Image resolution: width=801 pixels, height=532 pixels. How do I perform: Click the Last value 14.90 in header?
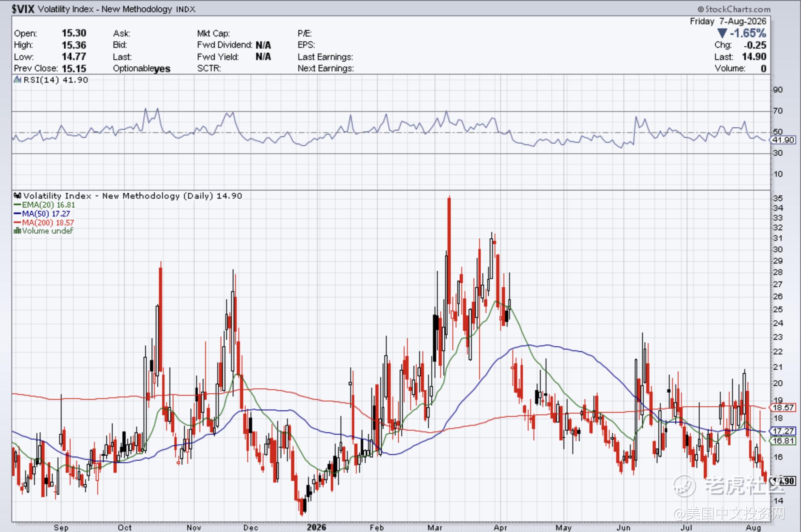point(754,57)
